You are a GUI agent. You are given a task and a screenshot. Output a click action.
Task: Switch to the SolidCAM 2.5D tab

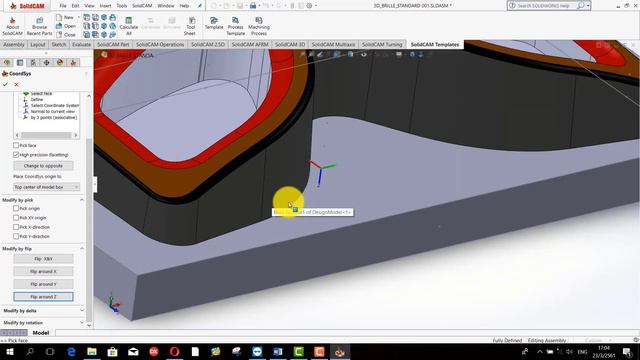[208, 44]
